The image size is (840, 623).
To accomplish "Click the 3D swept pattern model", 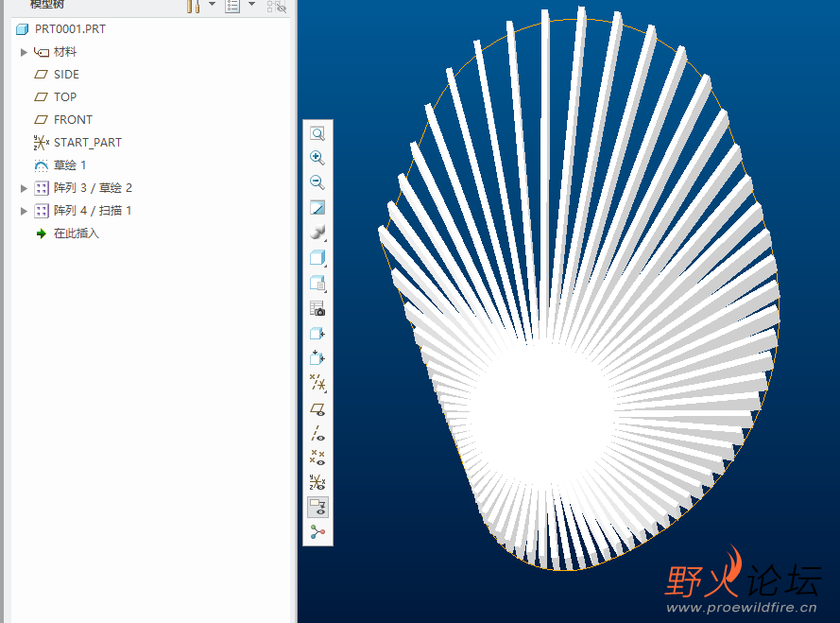I will pos(579,288).
